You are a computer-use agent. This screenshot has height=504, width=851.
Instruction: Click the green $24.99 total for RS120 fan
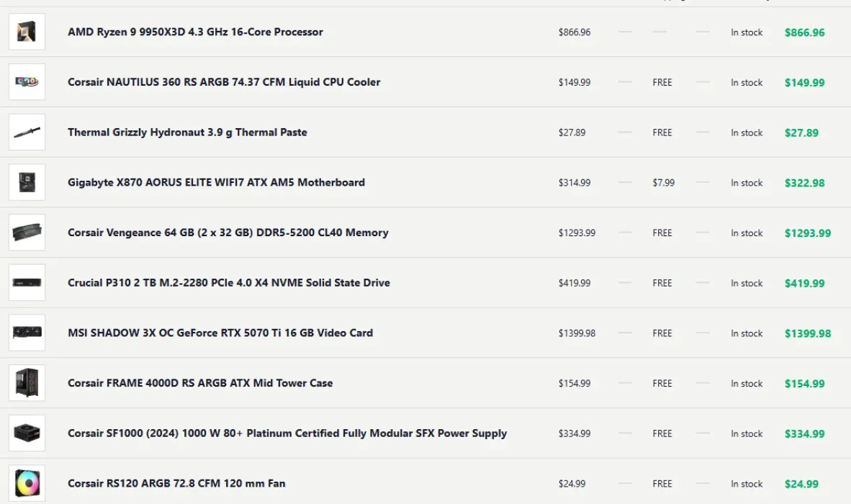click(x=801, y=484)
